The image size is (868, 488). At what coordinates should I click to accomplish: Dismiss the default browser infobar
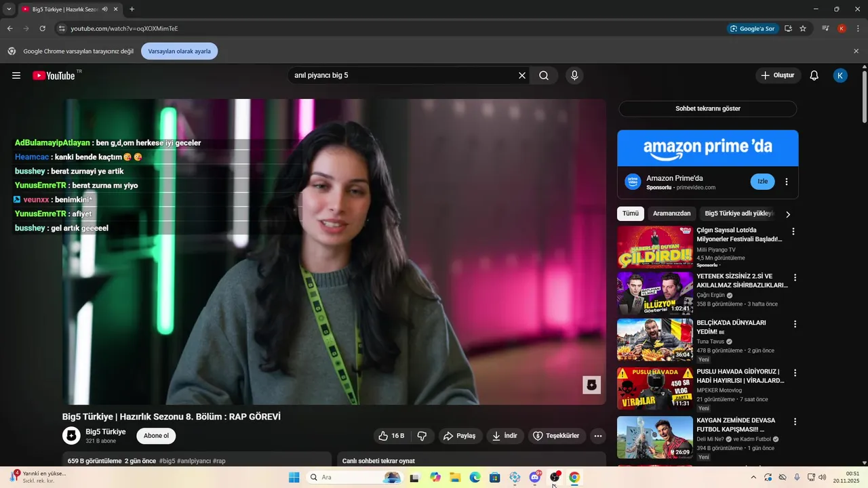click(x=856, y=51)
